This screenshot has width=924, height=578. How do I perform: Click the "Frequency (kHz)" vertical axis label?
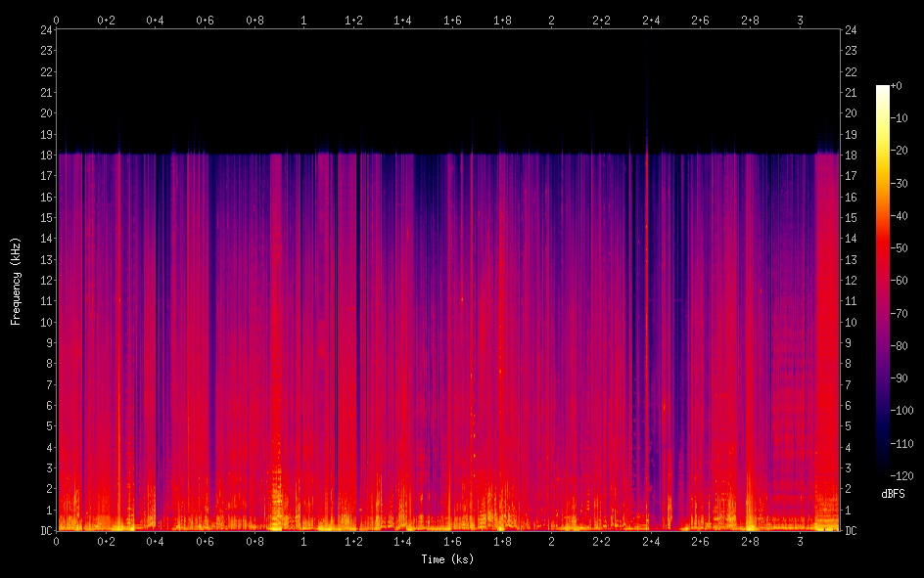pyautogui.click(x=16, y=280)
